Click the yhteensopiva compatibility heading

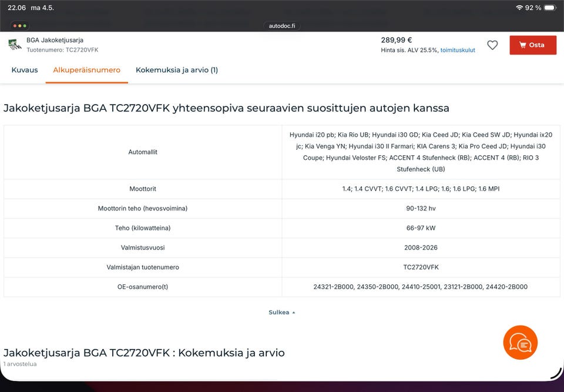pos(226,108)
